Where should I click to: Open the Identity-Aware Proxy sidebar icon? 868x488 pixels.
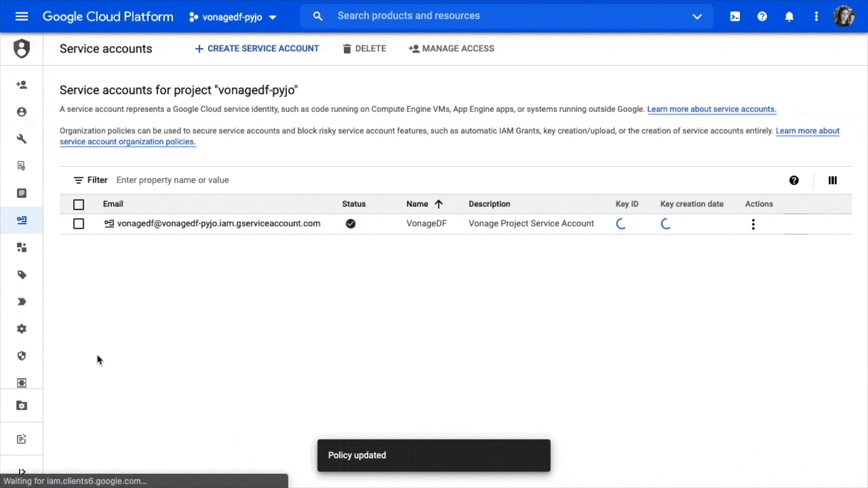tap(22, 383)
